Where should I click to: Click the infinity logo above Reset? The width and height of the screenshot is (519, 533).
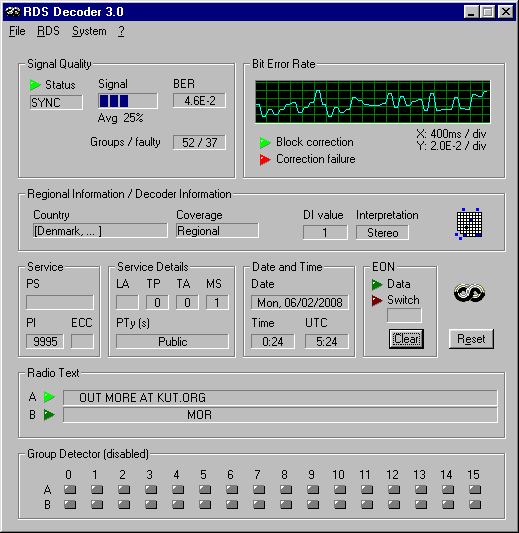click(x=469, y=293)
